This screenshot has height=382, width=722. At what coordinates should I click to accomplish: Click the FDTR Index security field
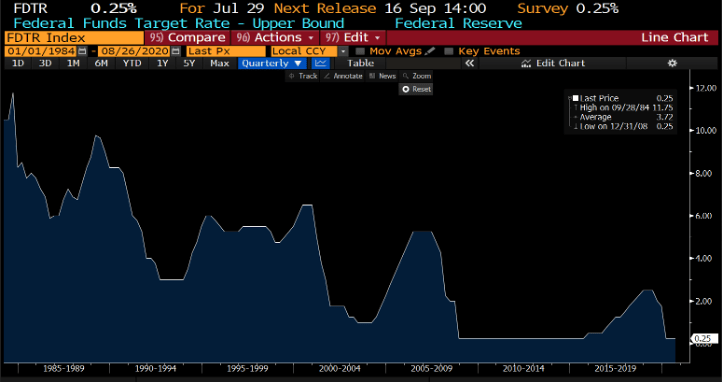click(x=74, y=38)
